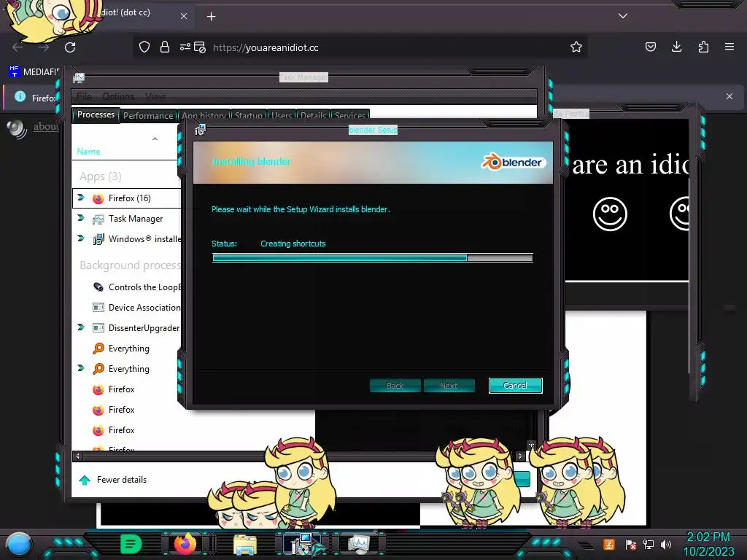Open the site permissions icon in address bar
The height and width of the screenshot is (560, 747).
pos(185,47)
